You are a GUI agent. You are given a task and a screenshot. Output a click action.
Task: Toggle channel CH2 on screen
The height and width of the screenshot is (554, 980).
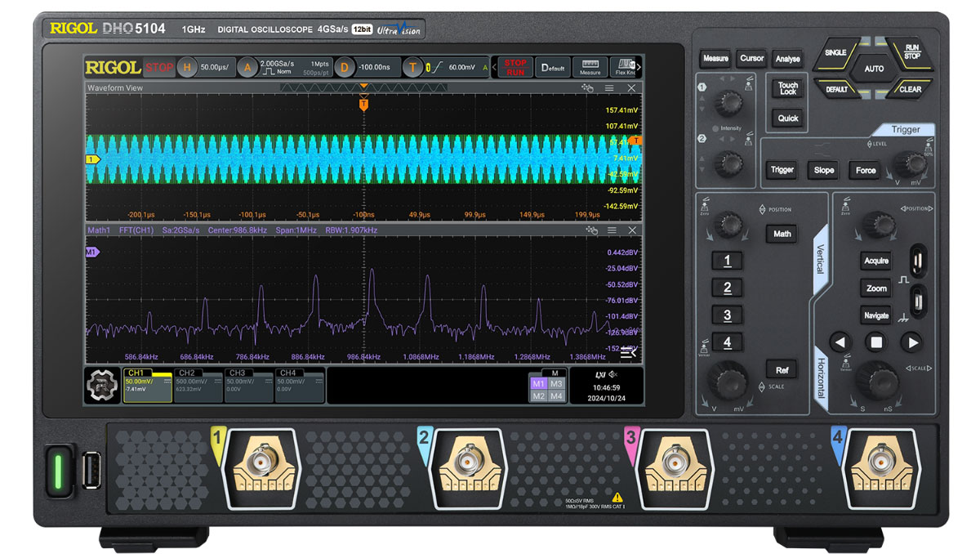198,385
